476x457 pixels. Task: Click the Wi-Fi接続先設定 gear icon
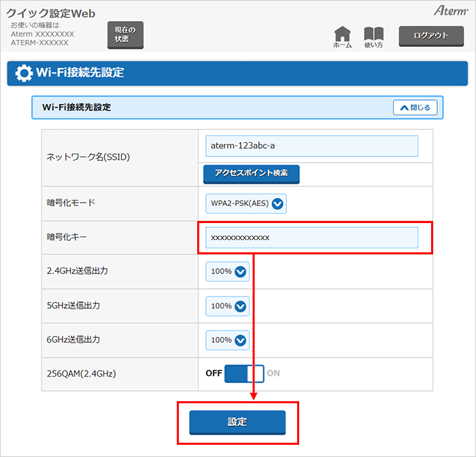coord(24,73)
